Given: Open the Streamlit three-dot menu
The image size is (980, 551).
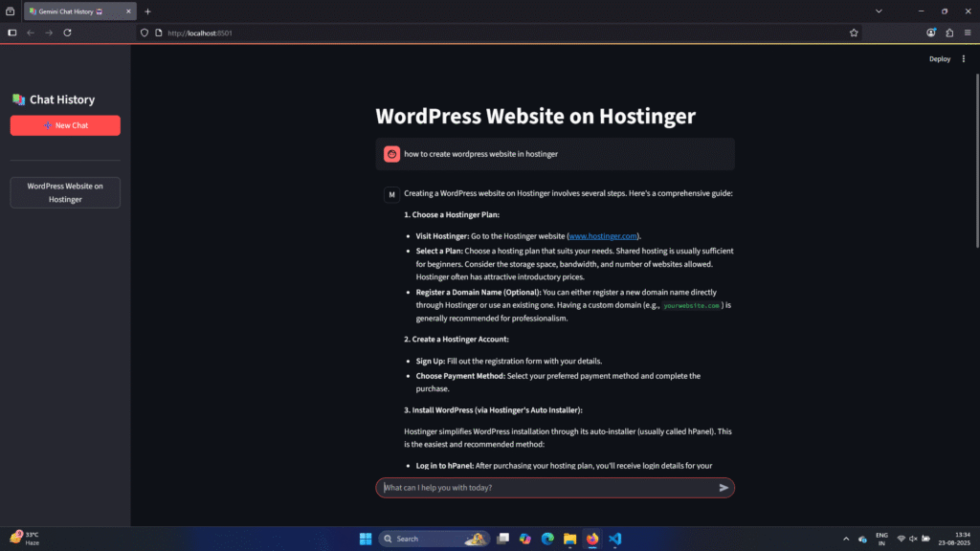Looking at the screenshot, I should (963, 58).
